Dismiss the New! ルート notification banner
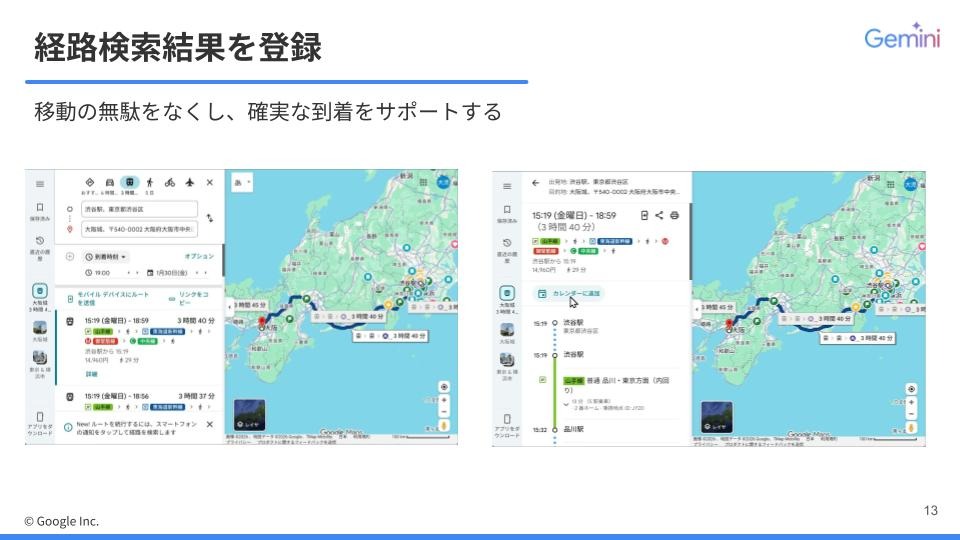960x540 pixels. tap(209, 425)
